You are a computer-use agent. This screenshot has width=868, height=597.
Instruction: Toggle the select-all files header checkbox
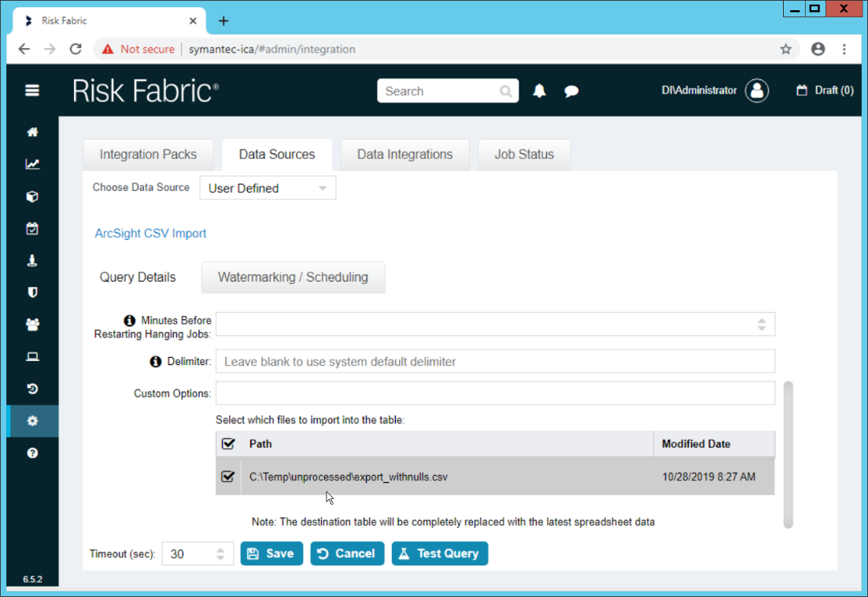tap(228, 444)
